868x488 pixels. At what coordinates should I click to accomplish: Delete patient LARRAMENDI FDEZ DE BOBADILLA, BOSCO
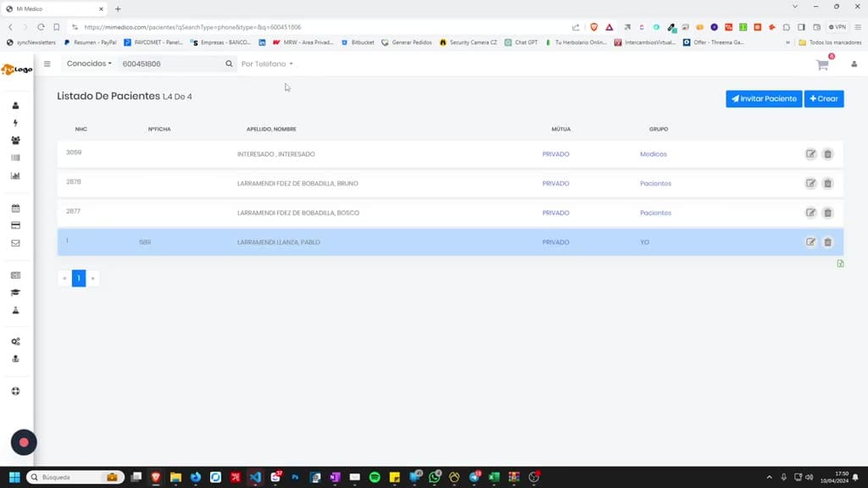click(x=827, y=213)
